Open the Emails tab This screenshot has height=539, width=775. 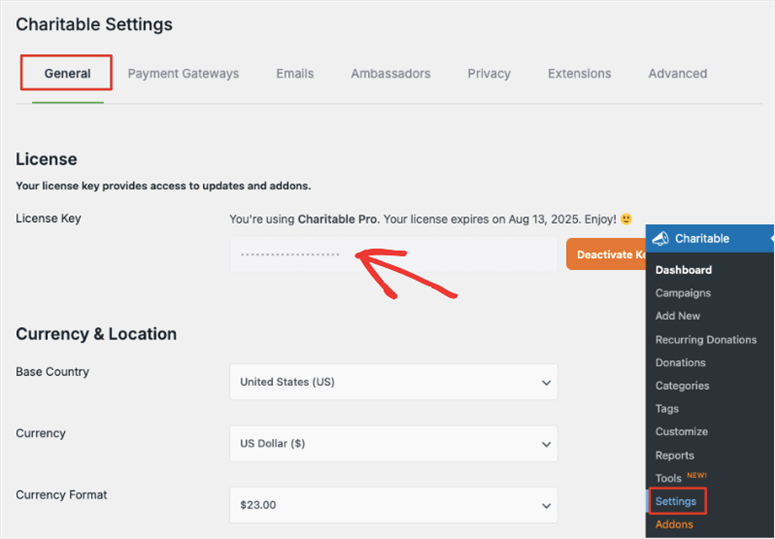295,74
